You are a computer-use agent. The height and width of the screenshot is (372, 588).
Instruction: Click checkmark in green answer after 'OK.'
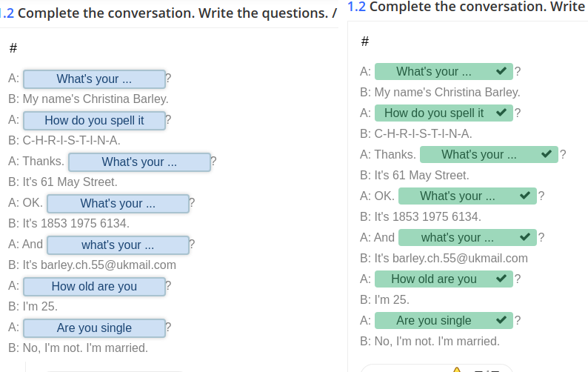click(525, 196)
